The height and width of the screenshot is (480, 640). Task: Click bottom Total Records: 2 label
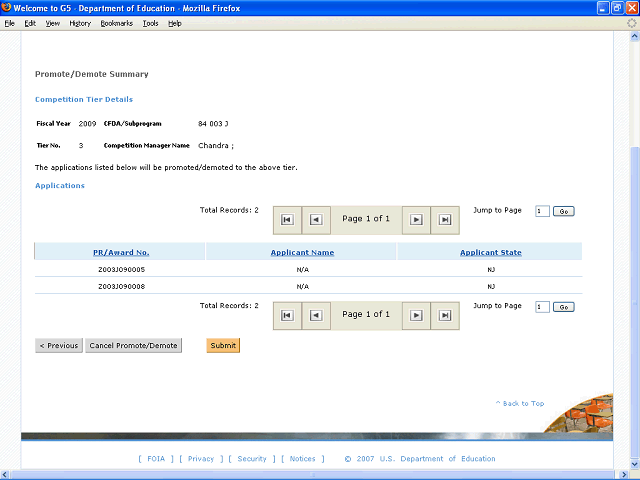coord(229,306)
